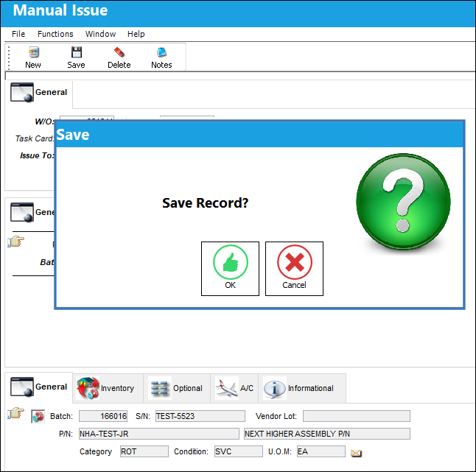Click the envelope icon beside U.O.M
476x472 pixels.
[356, 453]
